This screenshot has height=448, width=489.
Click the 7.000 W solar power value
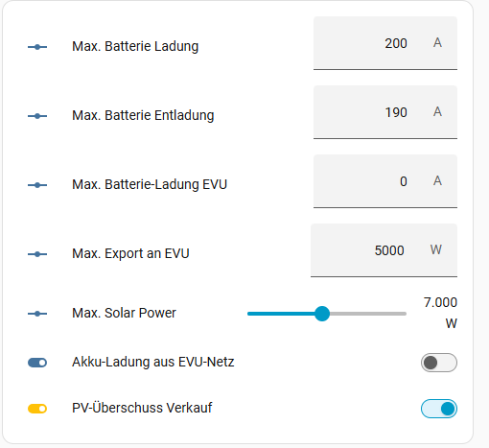coord(440,313)
